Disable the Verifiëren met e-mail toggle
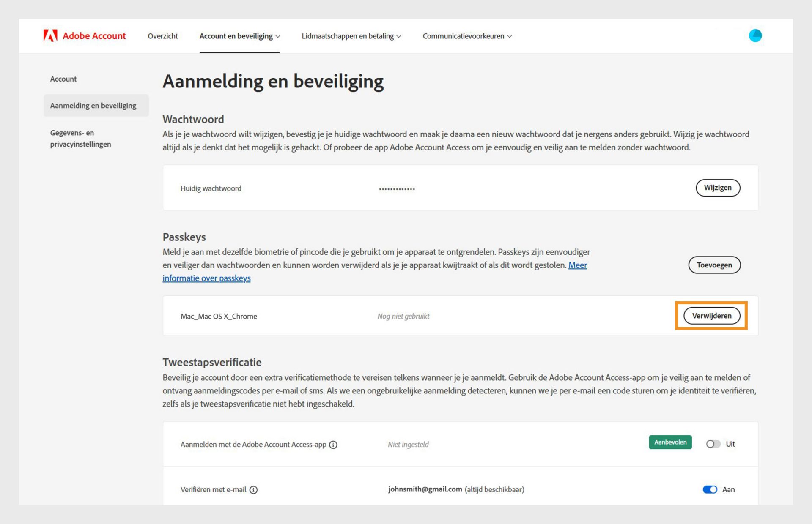 [710, 489]
